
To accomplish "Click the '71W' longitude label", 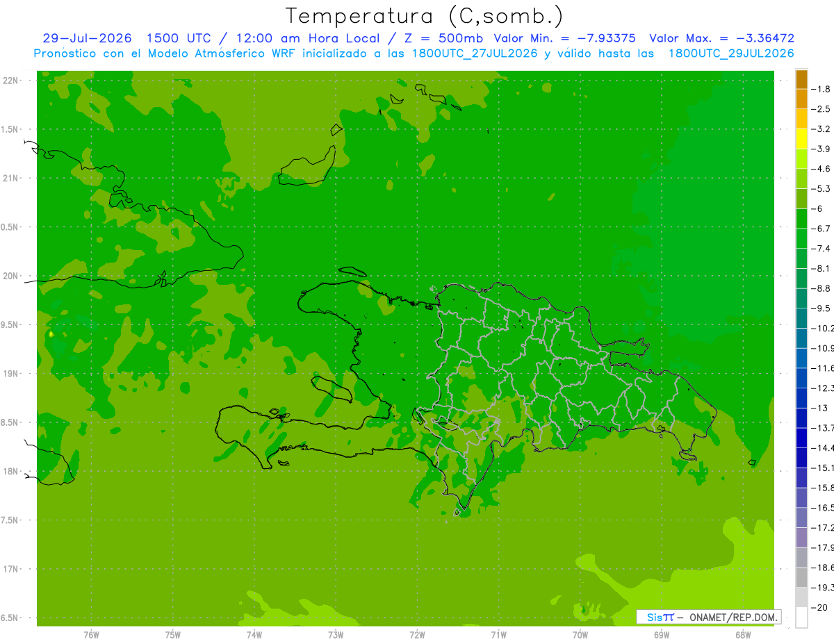I will coord(498,635).
